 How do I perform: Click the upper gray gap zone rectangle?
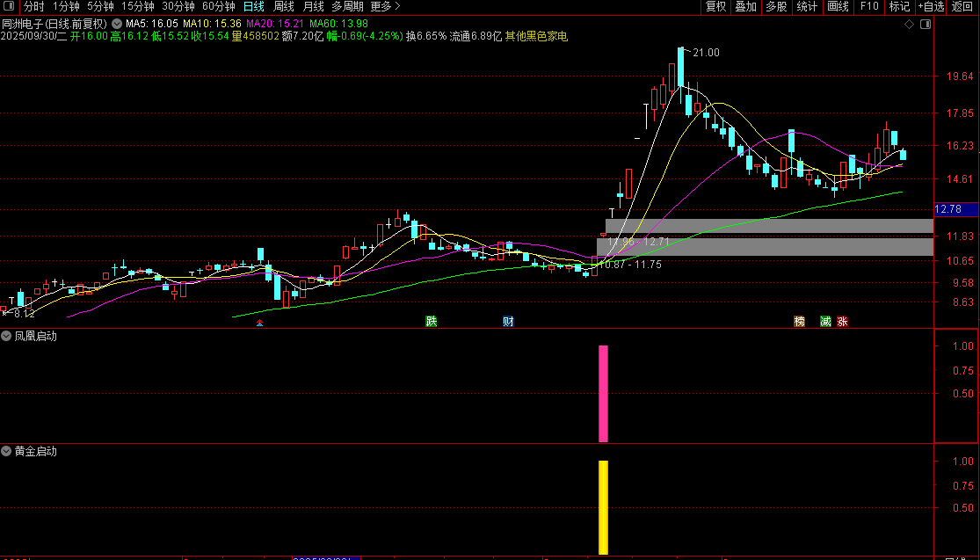pos(769,226)
